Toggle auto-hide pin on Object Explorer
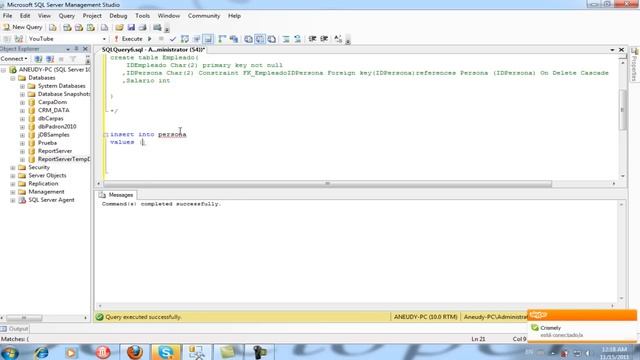The width and height of the screenshot is (640, 360). click(76, 49)
